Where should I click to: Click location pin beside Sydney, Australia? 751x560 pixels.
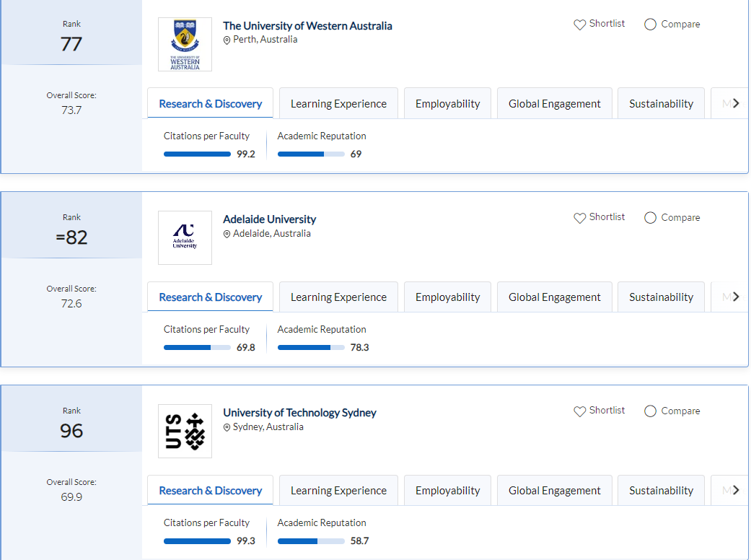coord(227,427)
